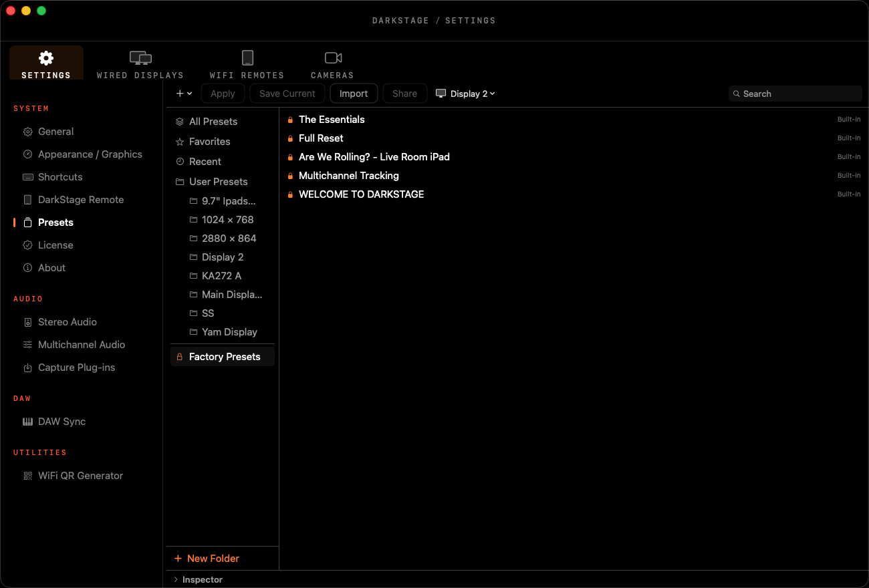Open General settings in sidebar
This screenshot has height=588, width=869.
click(55, 132)
